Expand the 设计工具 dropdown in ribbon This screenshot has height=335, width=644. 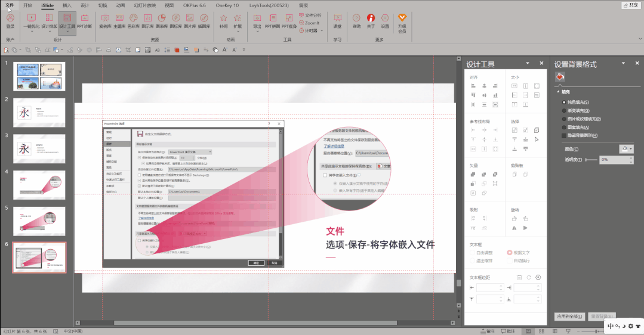tap(67, 32)
